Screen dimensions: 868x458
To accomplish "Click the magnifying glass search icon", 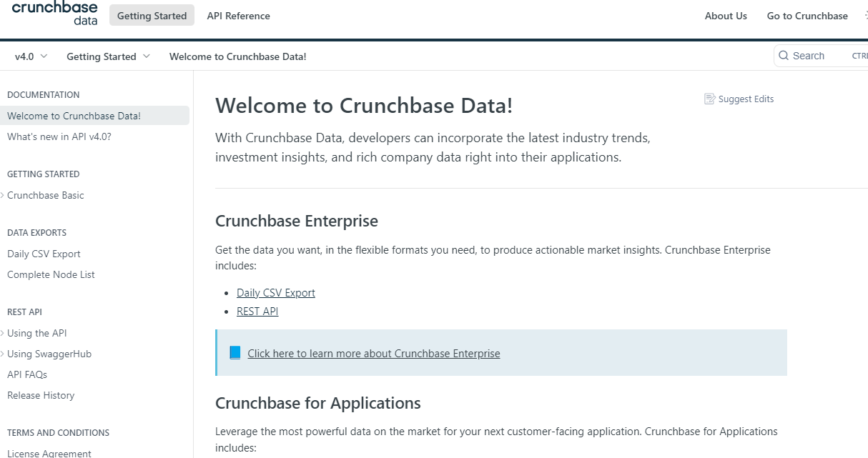I will coord(784,56).
